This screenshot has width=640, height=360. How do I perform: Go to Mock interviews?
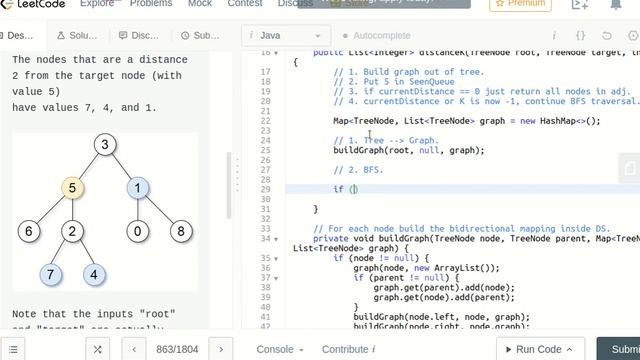point(200,4)
